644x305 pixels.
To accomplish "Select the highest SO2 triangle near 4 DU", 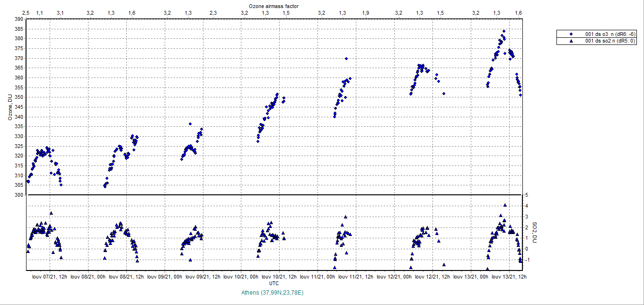I will coord(505,205).
